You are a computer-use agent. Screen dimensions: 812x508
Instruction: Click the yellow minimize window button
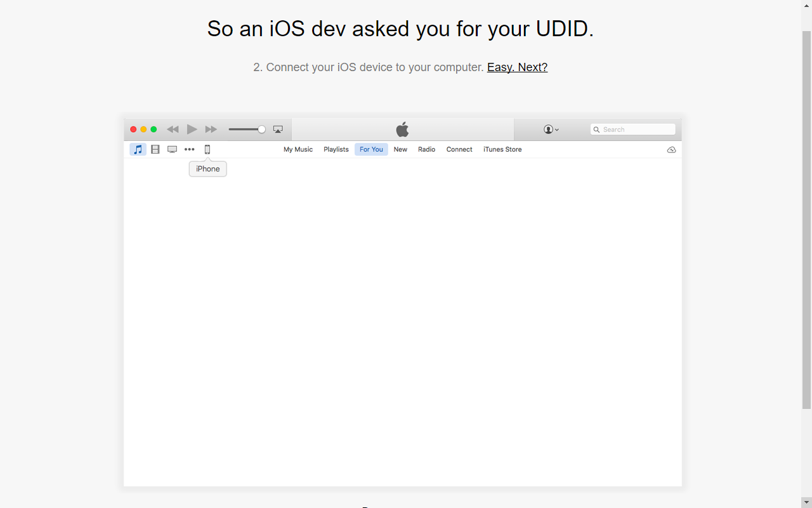coord(143,130)
